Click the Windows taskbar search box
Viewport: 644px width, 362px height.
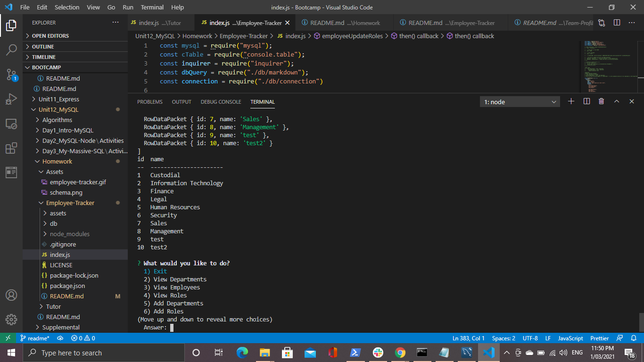[x=104, y=353]
